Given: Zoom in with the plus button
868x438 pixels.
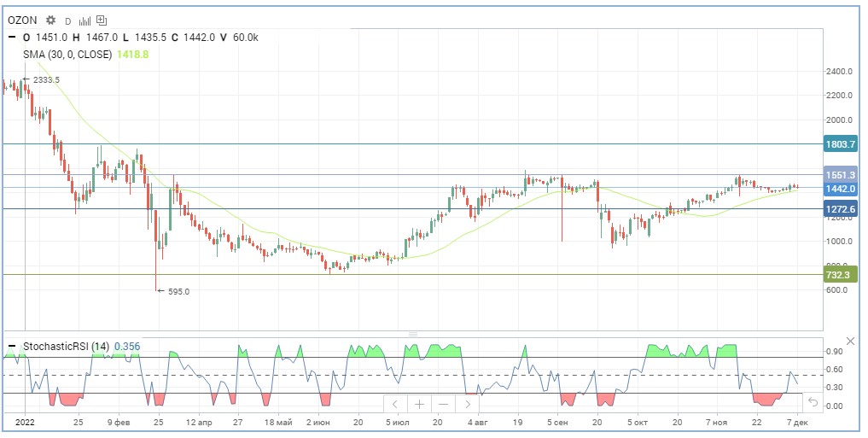Looking at the screenshot, I should tap(419, 404).
